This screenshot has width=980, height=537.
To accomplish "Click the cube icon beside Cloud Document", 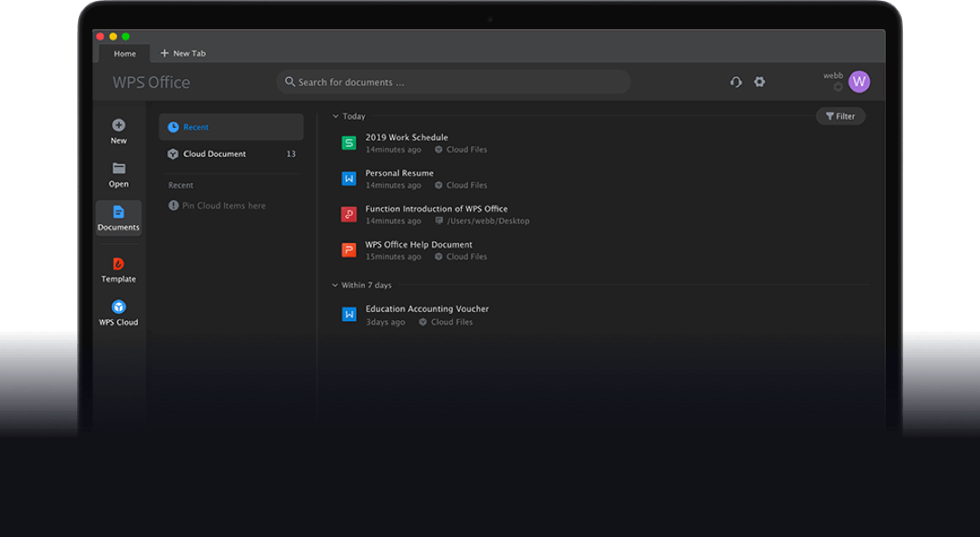I will (x=173, y=154).
